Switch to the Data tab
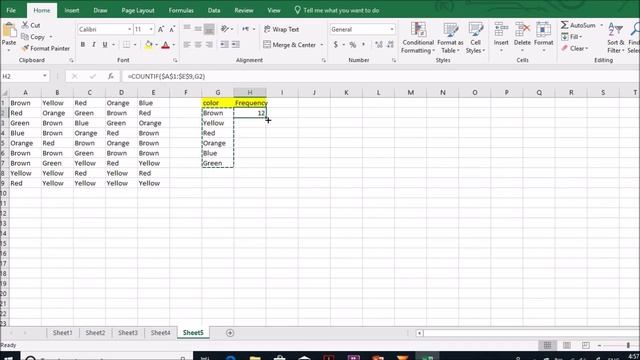Viewport: 640px width, 360px height. tap(214, 10)
